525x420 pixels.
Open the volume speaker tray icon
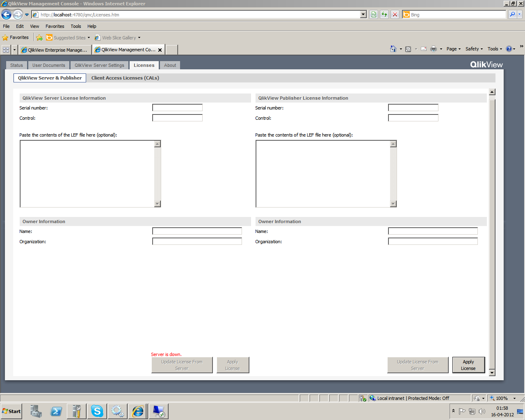pyautogui.click(x=482, y=411)
